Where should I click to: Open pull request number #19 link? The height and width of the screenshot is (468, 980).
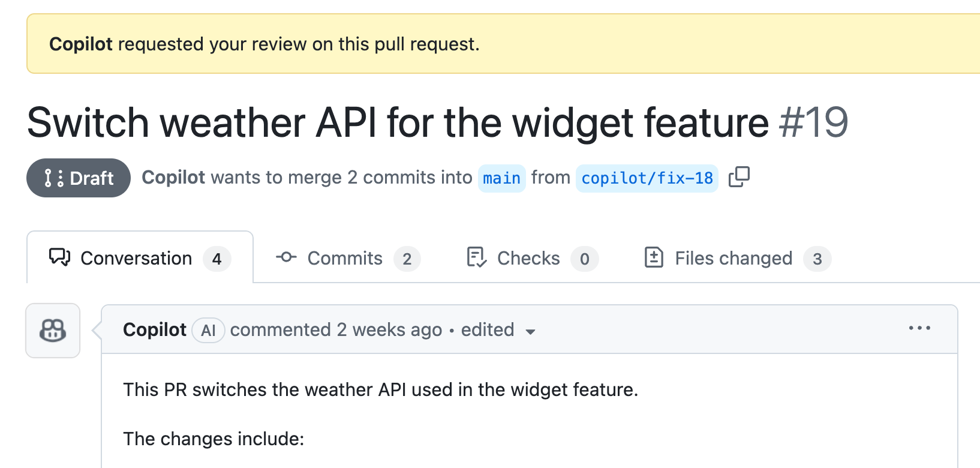814,122
